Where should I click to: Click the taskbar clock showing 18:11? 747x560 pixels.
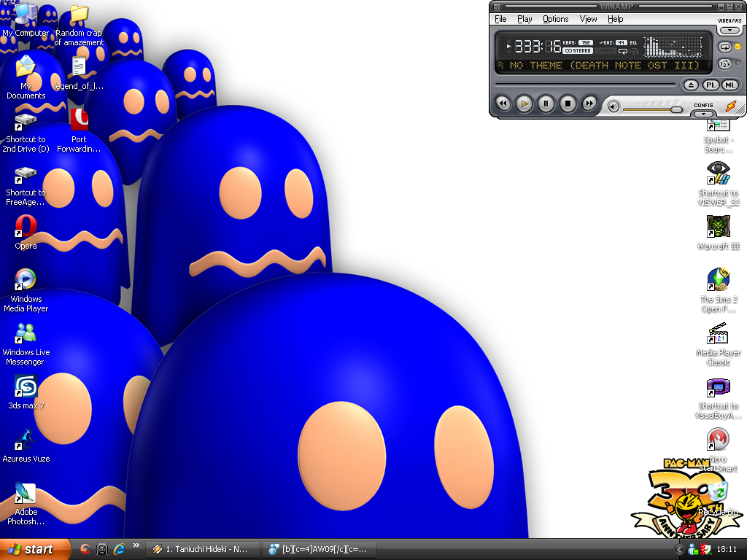[727, 549]
